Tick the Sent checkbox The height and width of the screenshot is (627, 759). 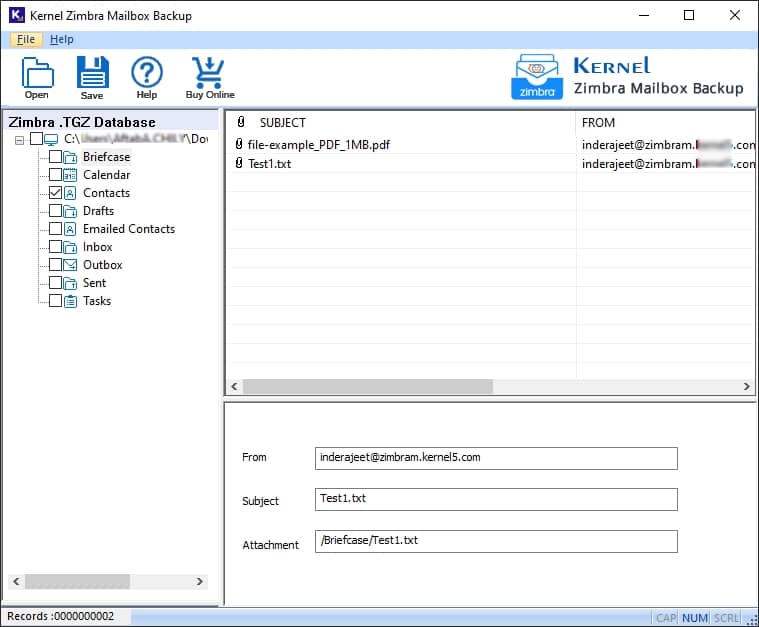click(55, 282)
